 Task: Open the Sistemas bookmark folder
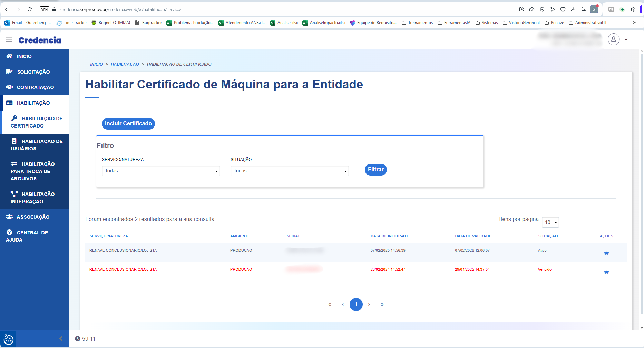pos(487,23)
